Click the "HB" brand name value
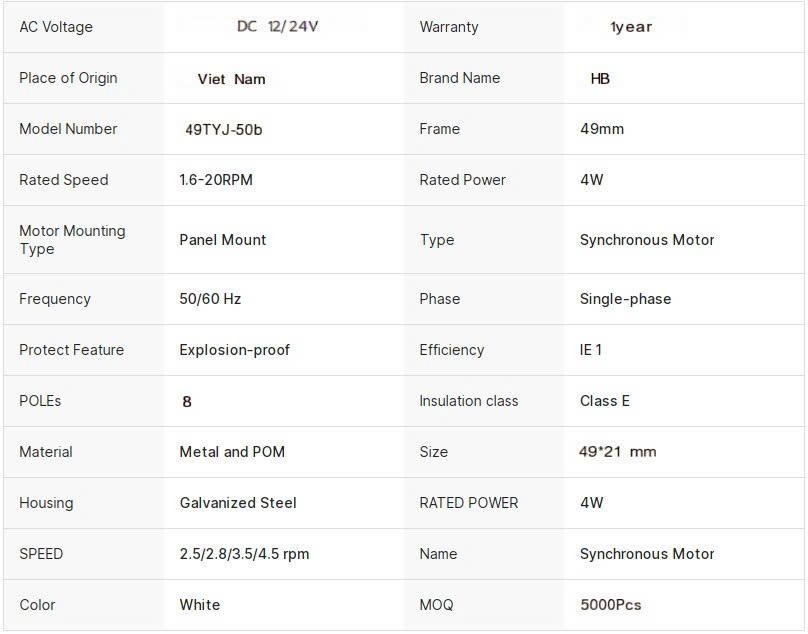Screen dimensions: 808x634 click(x=600, y=78)
